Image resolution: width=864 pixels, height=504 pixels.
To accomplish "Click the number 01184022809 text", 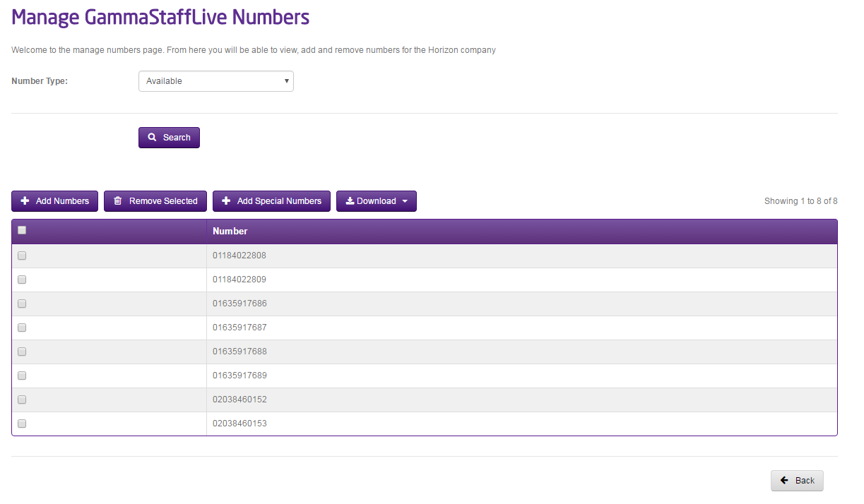I will click(239, 280).
